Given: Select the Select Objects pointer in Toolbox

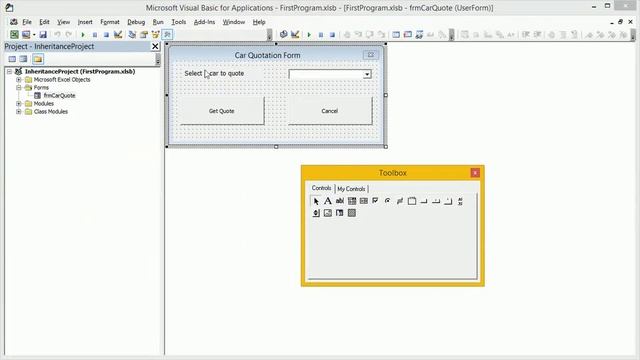Looking at the screenshot, I should pos(316,201).
